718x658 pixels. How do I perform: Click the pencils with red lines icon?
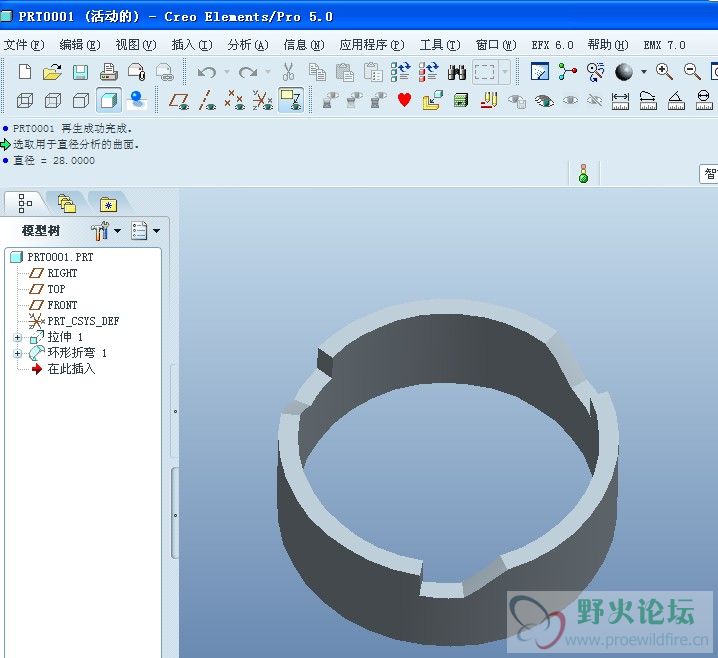point(489,100)
